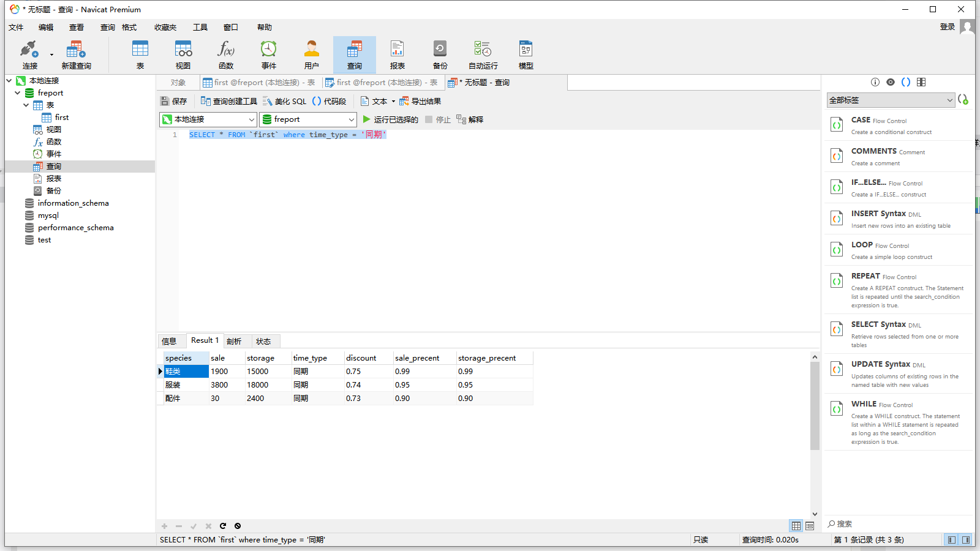This screenshot has width=980, height=551.
Task: Switch to the 剖析 (Profile) tab
Action: [234, 342]
